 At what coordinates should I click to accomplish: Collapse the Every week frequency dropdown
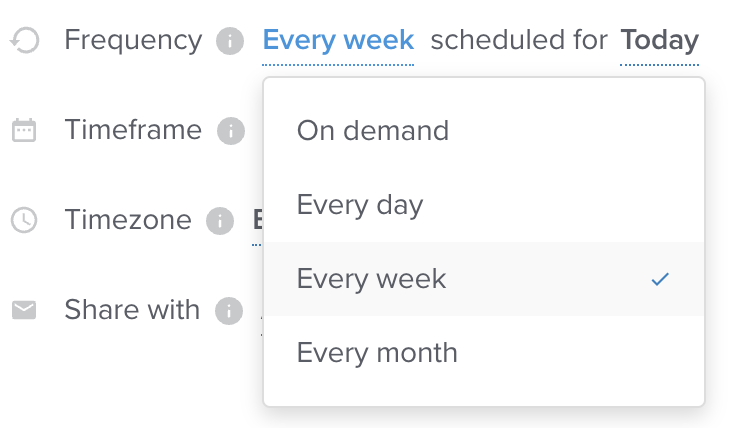tap(338, 40)
